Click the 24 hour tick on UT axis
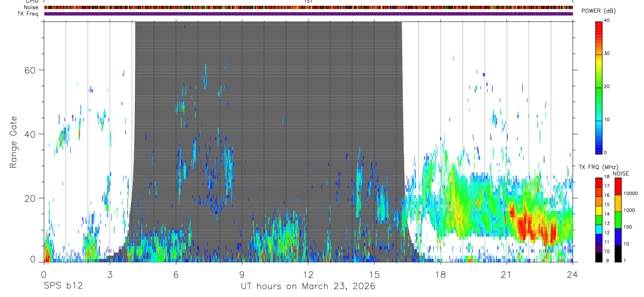The width and height of the screenshot is (644, 297). pyautogui.click(x=573, y=274)
